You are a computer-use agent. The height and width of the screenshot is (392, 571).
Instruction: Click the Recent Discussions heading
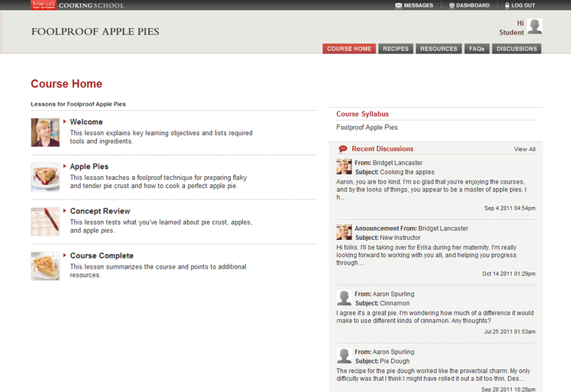[x=382, y=148]
